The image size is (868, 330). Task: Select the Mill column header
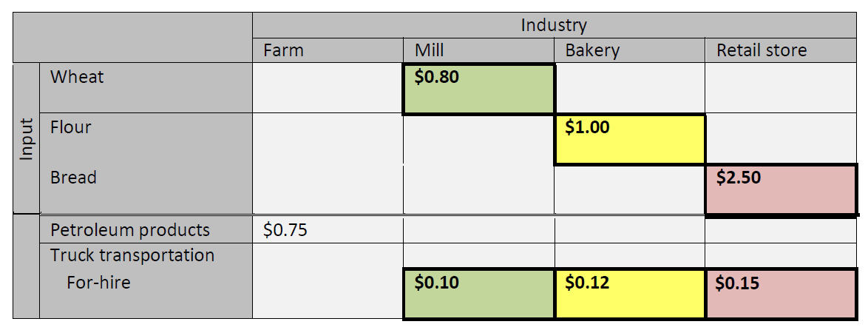[430, 50]
